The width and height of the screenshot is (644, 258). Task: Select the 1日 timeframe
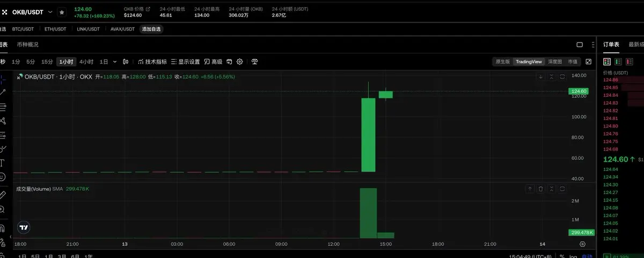click(x=104, y=62)
